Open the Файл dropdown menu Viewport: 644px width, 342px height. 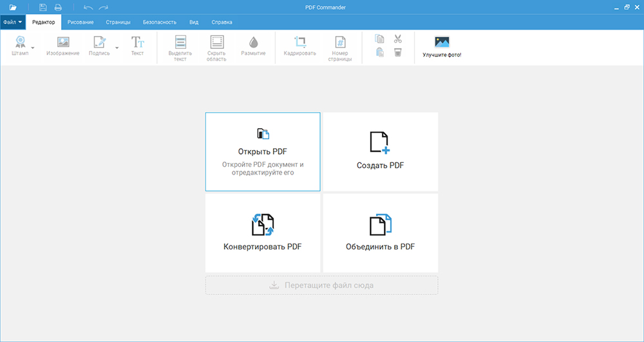pyautogui.click(x=13, y=22)
